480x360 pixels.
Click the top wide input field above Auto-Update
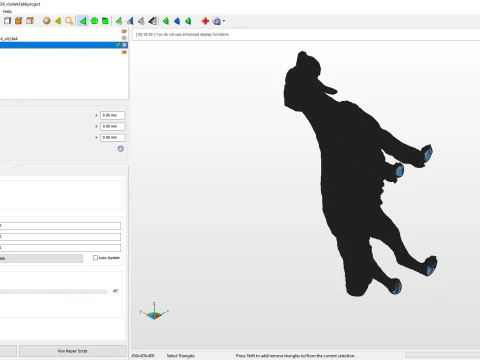tap(60, 226)
